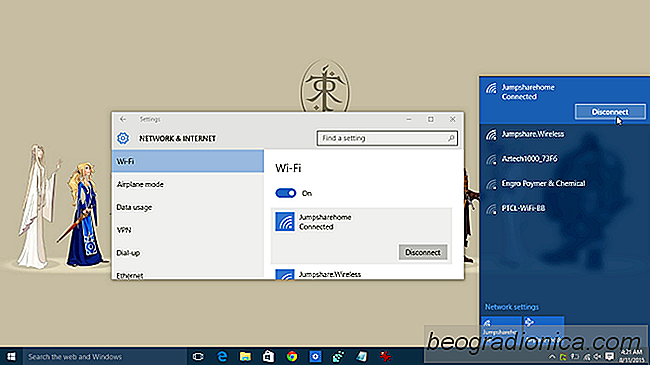Click Search the web and Windows box
This screenshot has width=650, height=365.
coord(104,356)
